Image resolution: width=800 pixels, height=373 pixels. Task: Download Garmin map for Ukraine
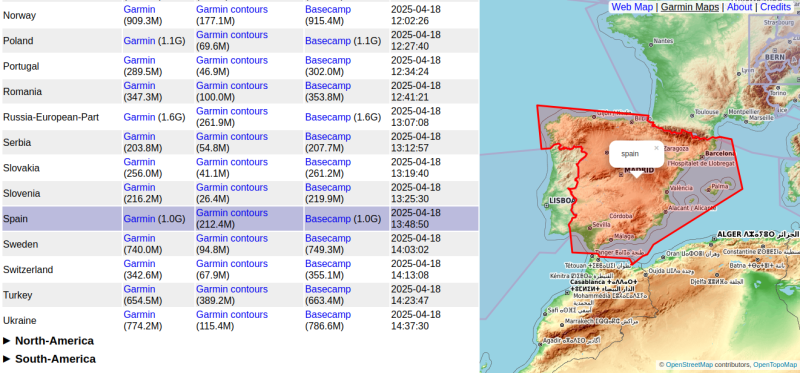click(x=139, y=315)
